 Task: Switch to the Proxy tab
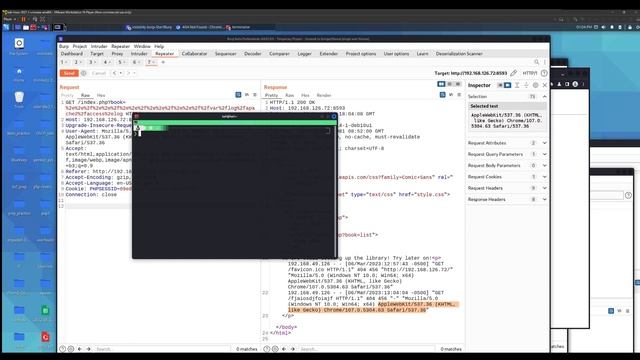tap(117, 54)
